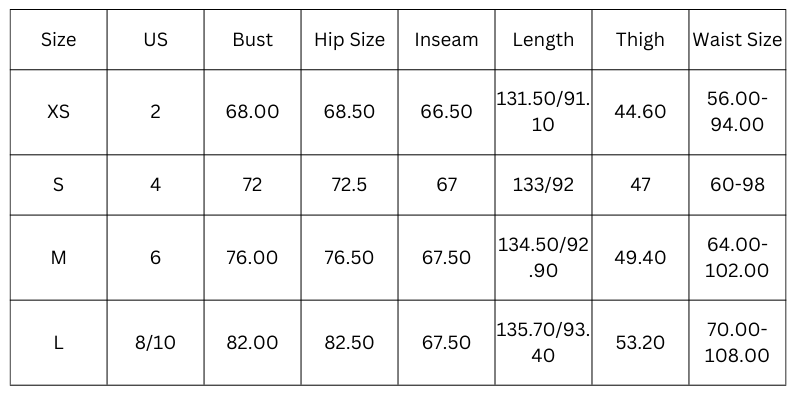This screenshot has width=800, height=400.
Task: Select the waist size 60-98 cell
Action: coord(737,185)
